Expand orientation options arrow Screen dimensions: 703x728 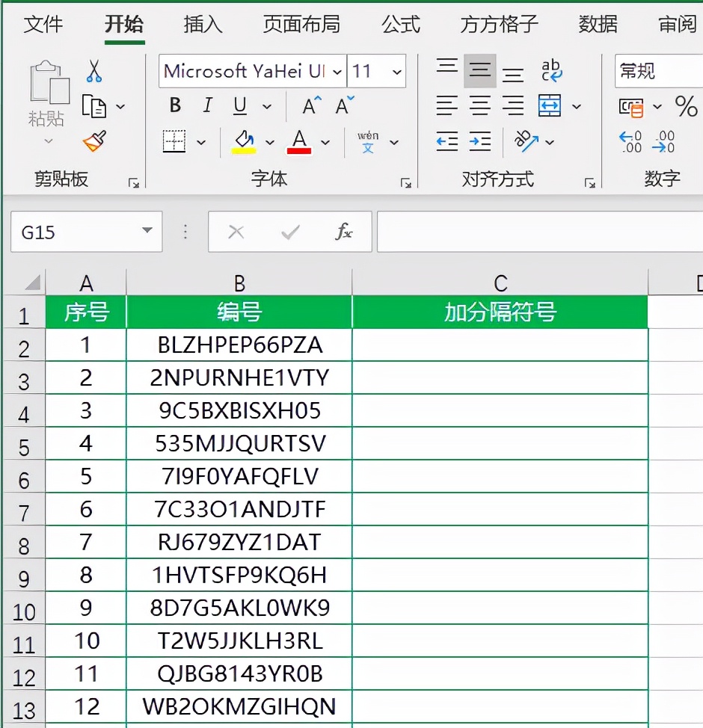(550, 142)
